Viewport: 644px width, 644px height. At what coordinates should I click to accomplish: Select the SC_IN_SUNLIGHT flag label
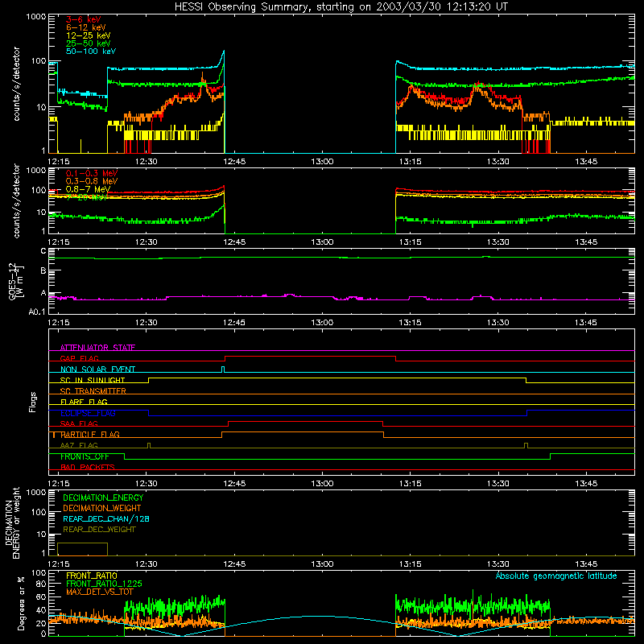93,380
